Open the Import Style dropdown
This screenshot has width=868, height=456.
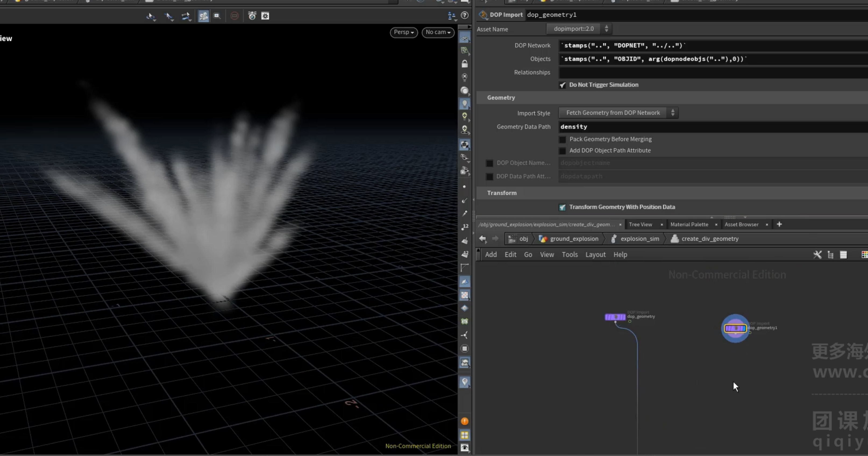click(x=618, y=113)
